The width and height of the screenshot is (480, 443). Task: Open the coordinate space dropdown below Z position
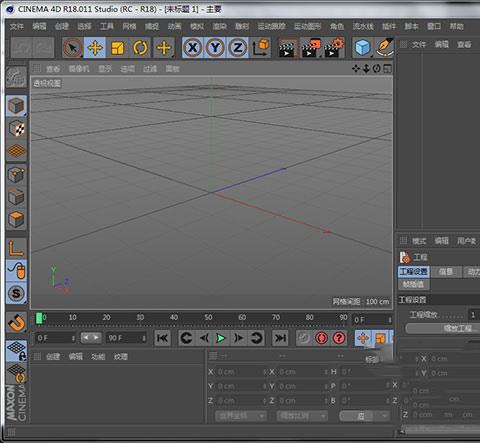click(x=241, y=416)
